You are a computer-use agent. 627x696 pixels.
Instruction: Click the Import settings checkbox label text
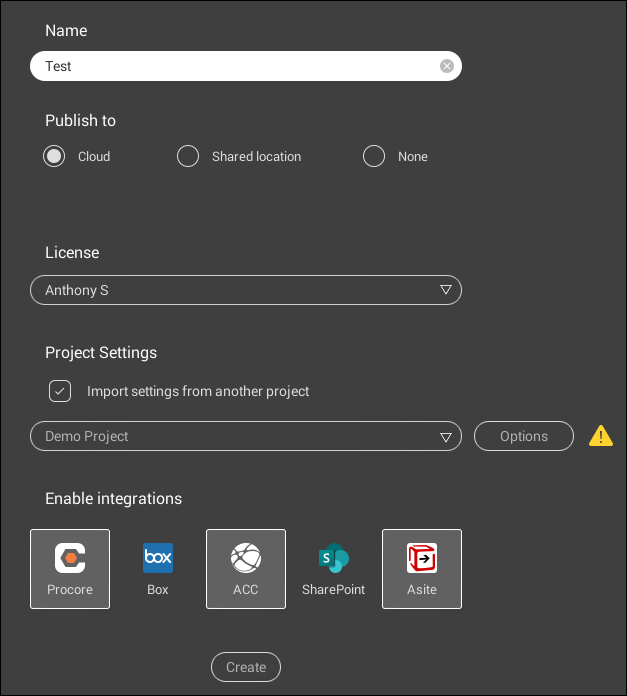[x=198, y=391]
